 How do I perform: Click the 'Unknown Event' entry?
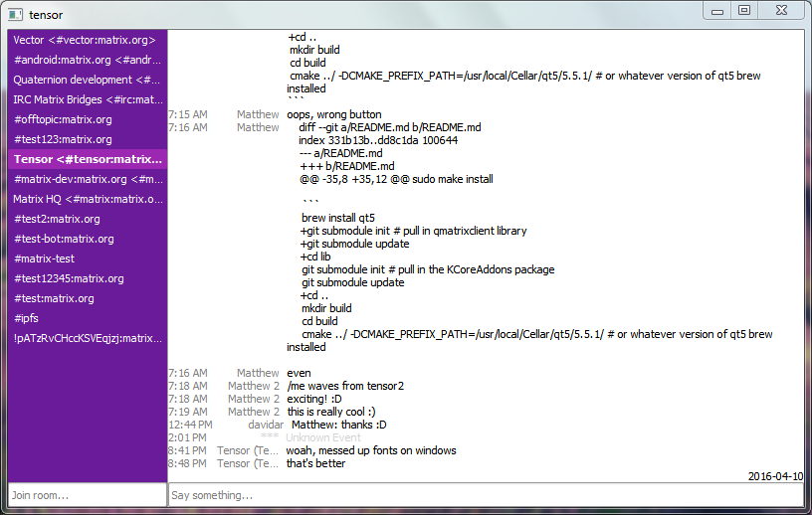(x=323, y=437)
